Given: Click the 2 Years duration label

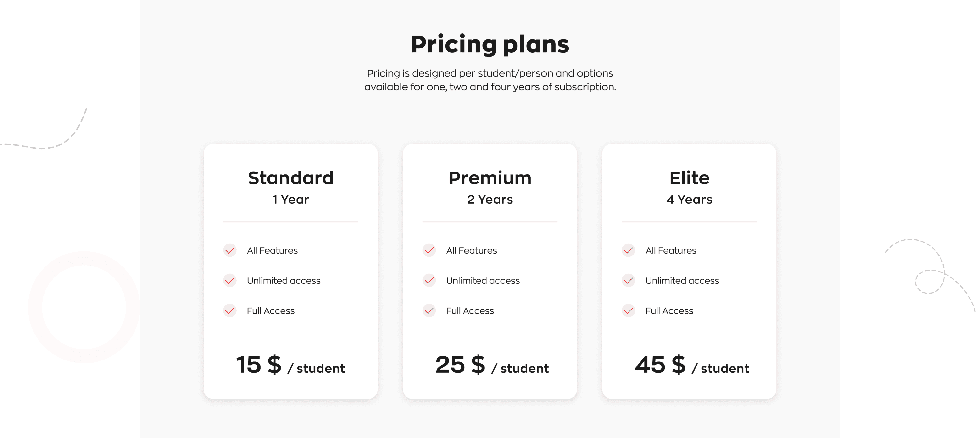Looking at the screenshot, I should point(490,200).
